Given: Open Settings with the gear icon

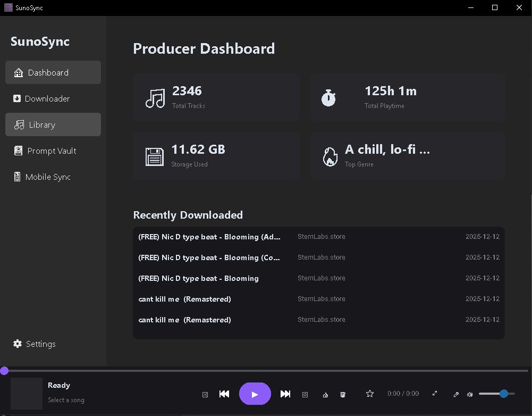Looking at the screenshot, I should 35,344.
